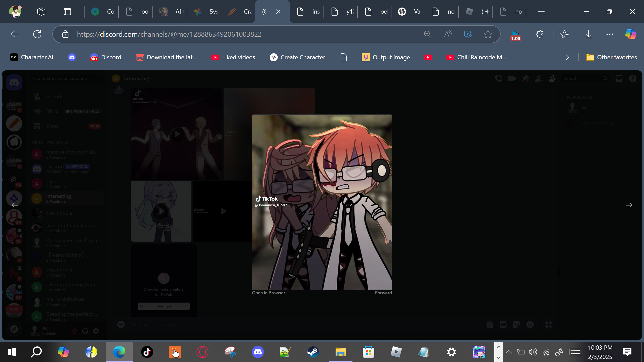Expand the Other favorites folder

click(611, 57)
